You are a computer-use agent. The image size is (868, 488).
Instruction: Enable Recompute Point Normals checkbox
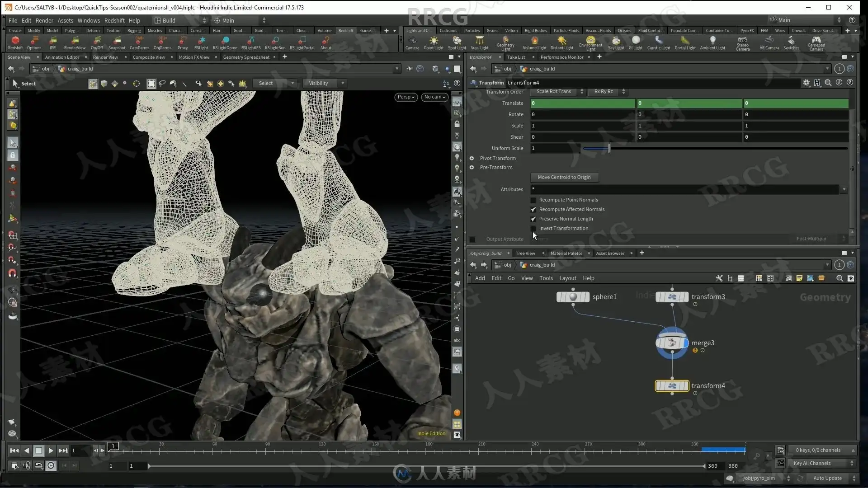[x=533, y=200]
